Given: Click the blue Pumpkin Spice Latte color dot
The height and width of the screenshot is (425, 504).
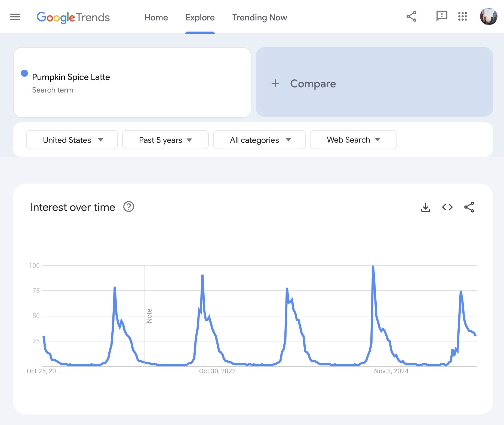Looking at the screenshot, I should [24, 73].
